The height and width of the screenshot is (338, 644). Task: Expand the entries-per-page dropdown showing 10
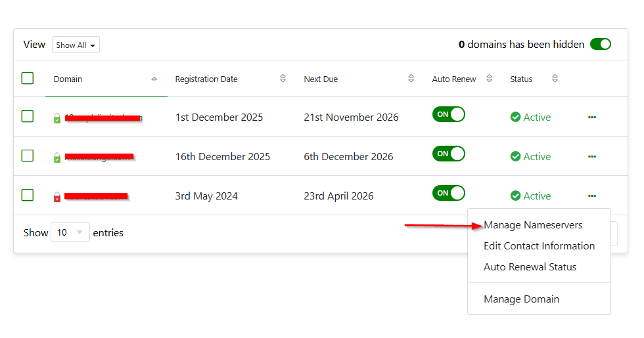click(x=70, y=232)
